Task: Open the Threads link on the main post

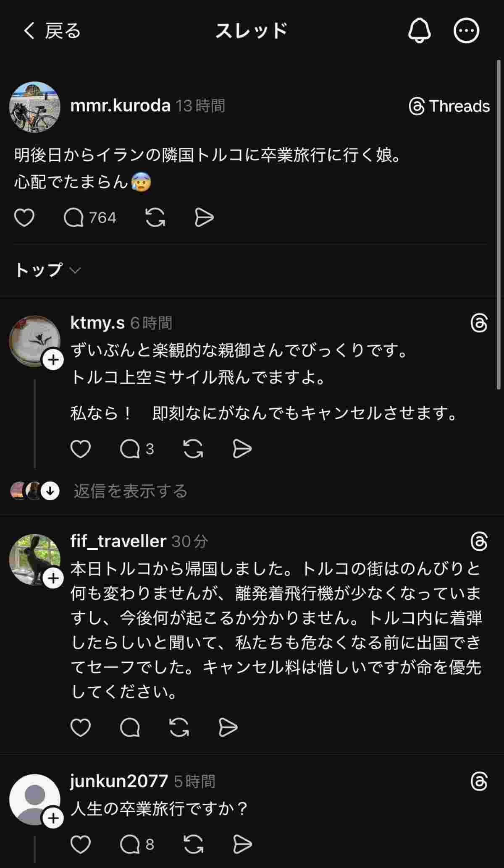Action: click(449, 106)
